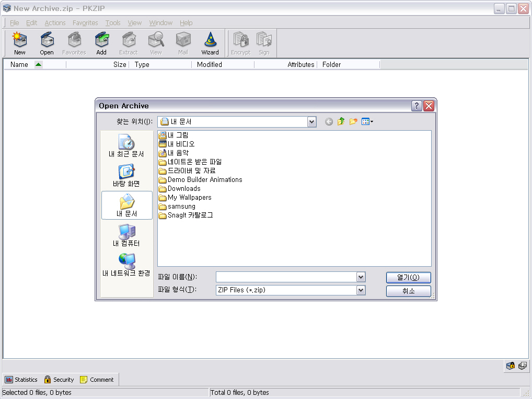Viewport: 532px width, 399px height.
Task: Click the Open archive toolbar icon
Action: click(47, 43)
